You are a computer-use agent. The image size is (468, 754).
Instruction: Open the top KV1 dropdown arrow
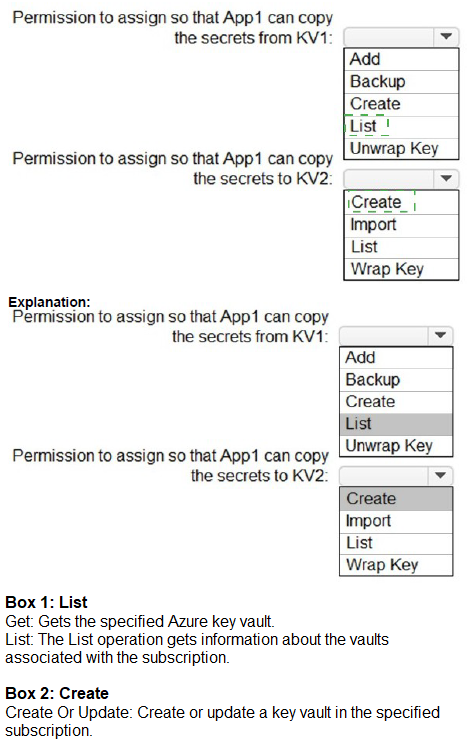point(446,37)
